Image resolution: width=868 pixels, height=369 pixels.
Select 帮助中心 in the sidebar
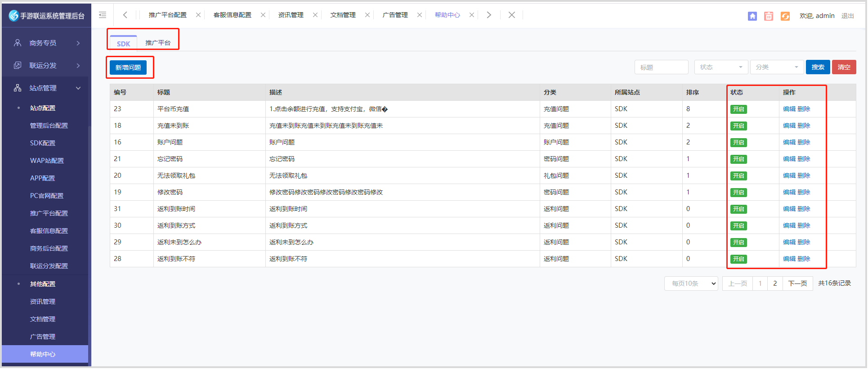(45, 354)
